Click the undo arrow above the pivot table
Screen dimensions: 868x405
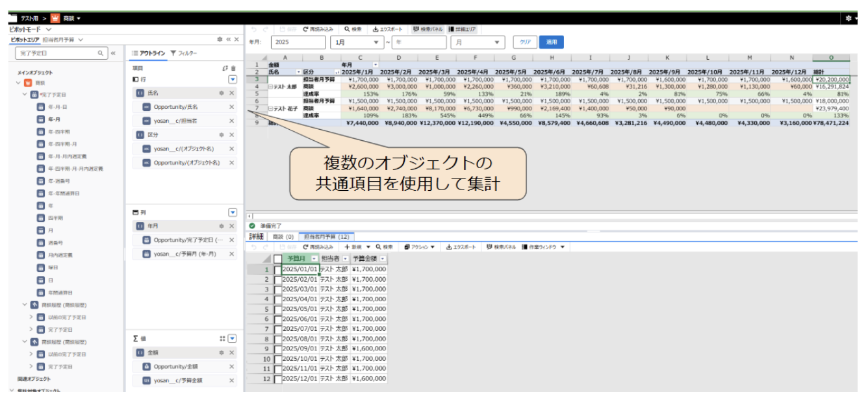(255, 29)
